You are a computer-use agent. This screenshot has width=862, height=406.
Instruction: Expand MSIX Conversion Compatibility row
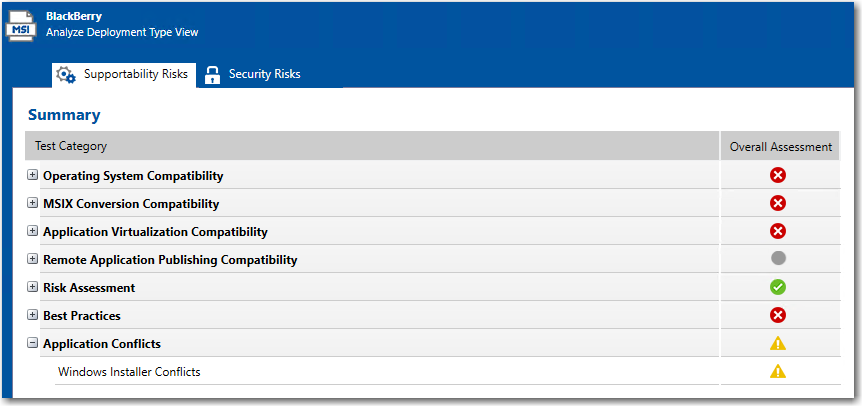click(x=33, y=204)
